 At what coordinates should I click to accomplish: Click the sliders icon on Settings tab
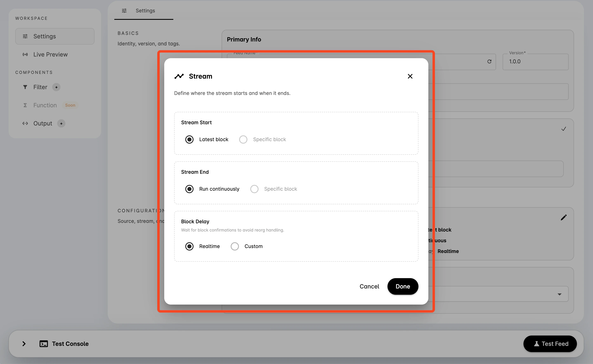(x=124, y=11)
